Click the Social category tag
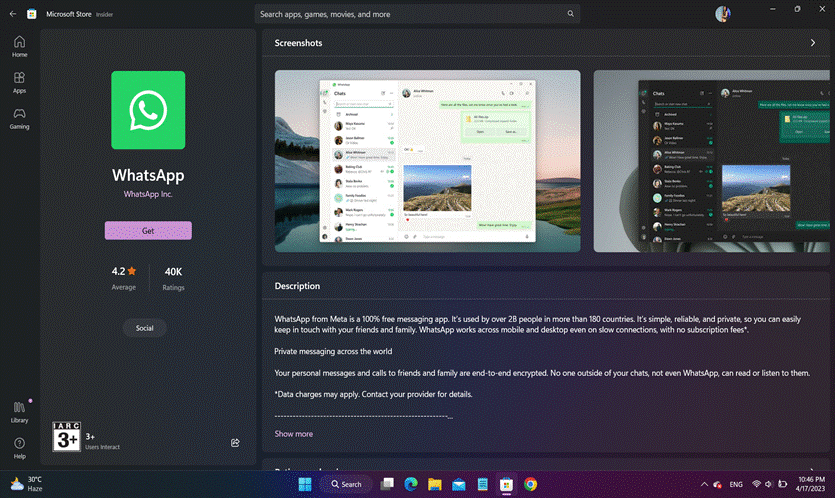This screenshot has width=835, height=498. (144, 328)
